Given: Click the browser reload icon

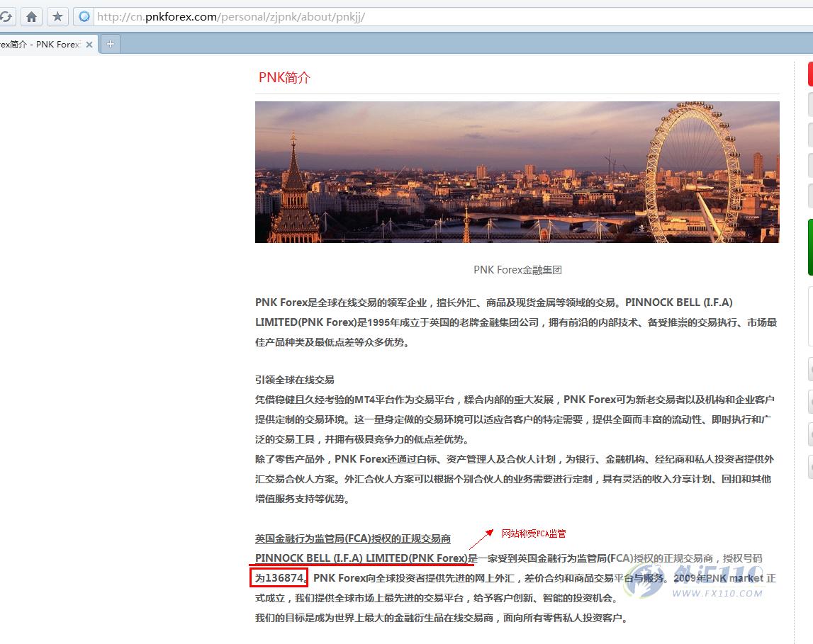Looking at the screenshot, I should pos(6,16).
